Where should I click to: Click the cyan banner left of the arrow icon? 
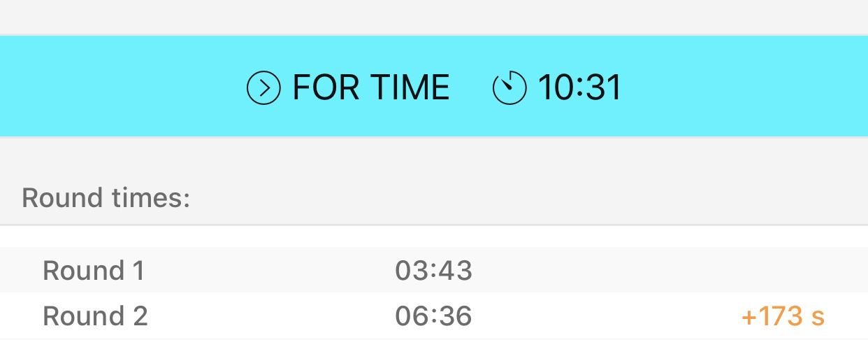(119, 88)
